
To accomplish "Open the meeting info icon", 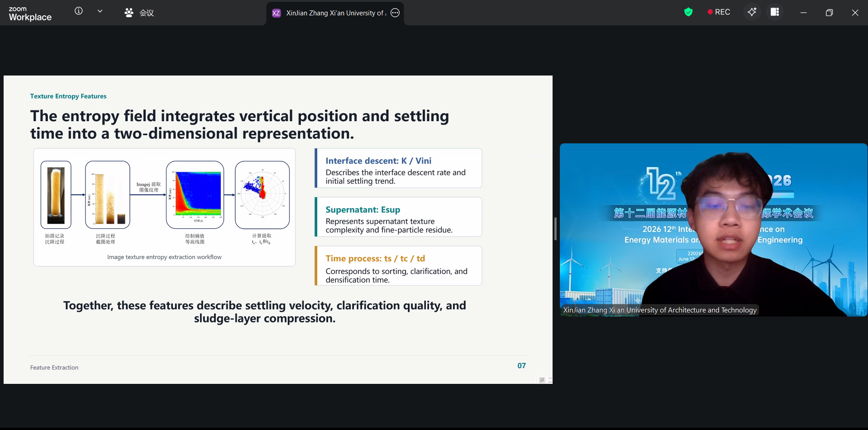I will click(x=79, y=11).
